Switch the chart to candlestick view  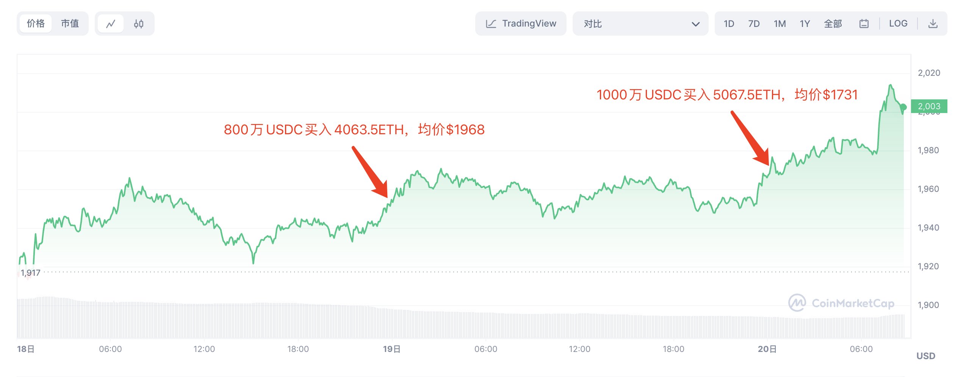click(139, 23)
